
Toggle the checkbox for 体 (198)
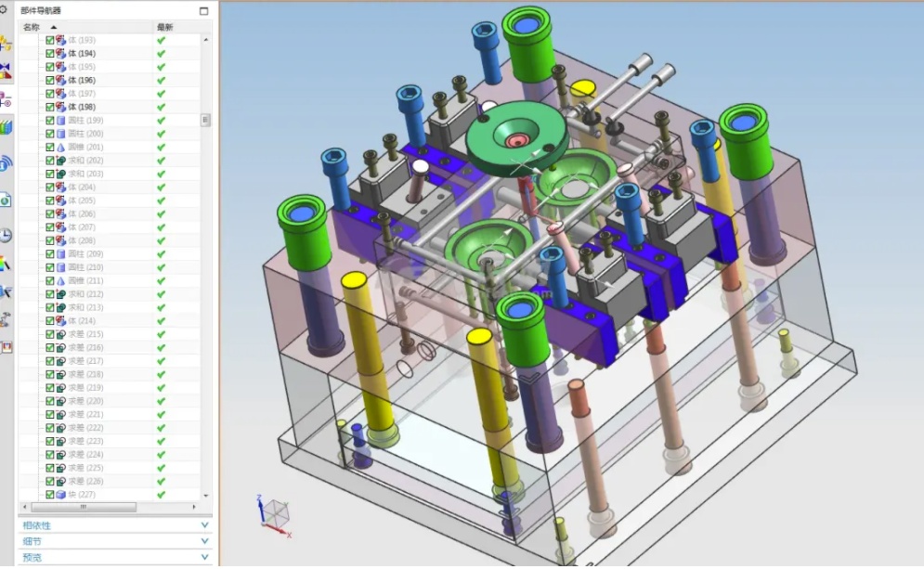[49, 107]
